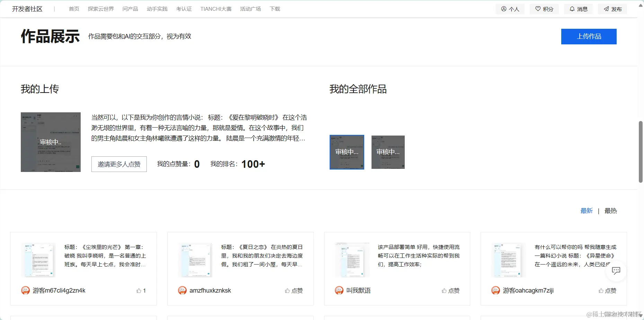This screenshot has height=320, width=644.
Task: Open the 活动广场 menu item
Action: point(250,9)
